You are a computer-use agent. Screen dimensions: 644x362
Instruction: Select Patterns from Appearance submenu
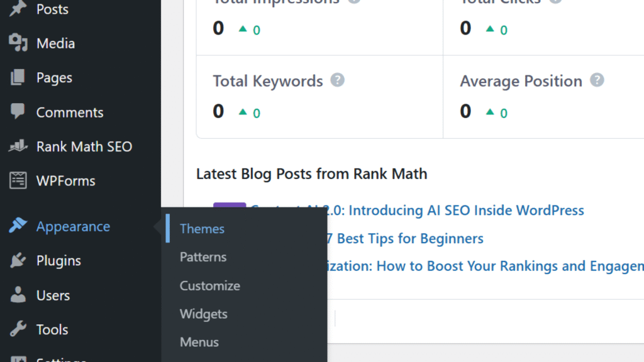[203, 257]
